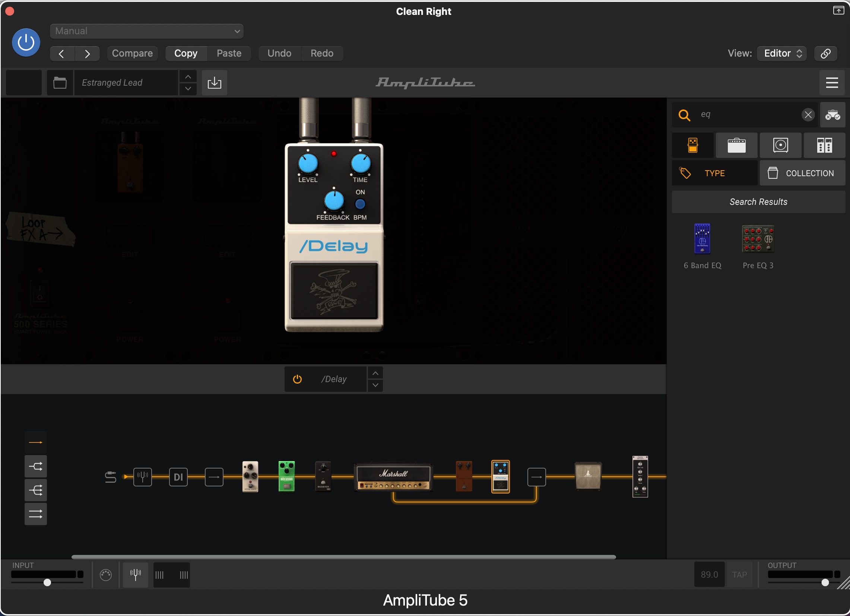The width and height of the screenshot is (850, 616).
Task: Click the input cable icon in chain
Action: 111,477
